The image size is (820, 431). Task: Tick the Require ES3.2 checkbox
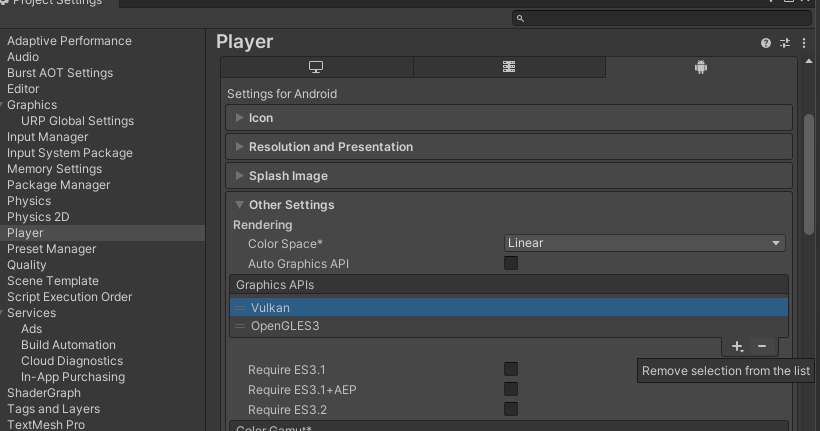click(x=511, y=409)
